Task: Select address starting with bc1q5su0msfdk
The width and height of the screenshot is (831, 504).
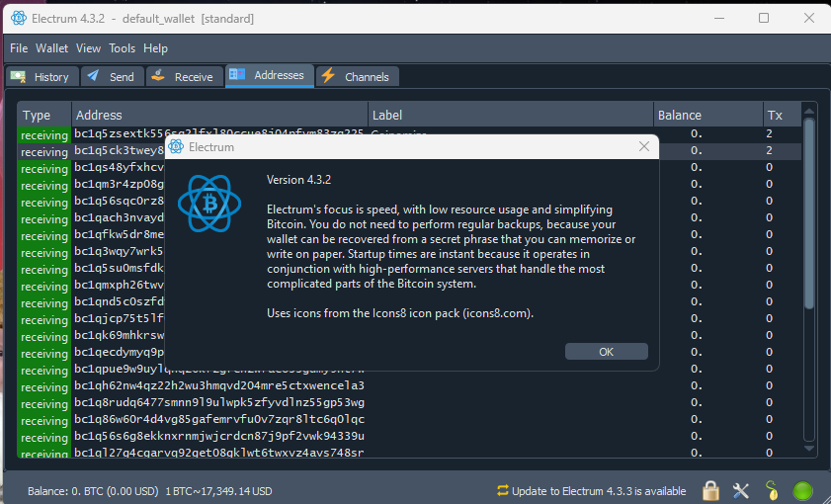Action: (119, 268)
